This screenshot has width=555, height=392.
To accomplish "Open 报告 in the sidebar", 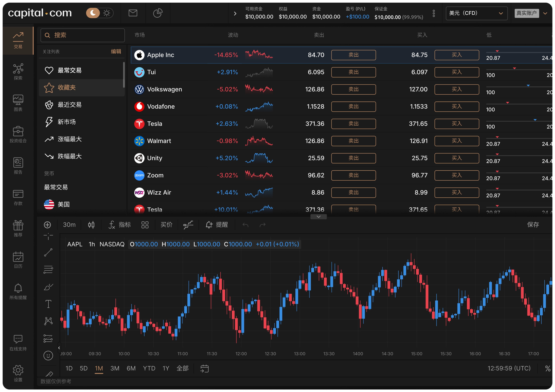I will (x=18, y=166).
